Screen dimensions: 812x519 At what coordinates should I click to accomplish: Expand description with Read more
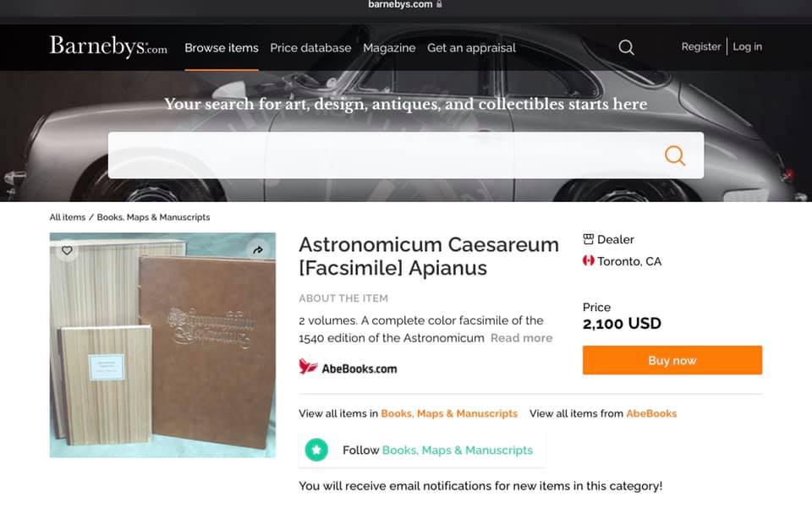click(522, 338)
